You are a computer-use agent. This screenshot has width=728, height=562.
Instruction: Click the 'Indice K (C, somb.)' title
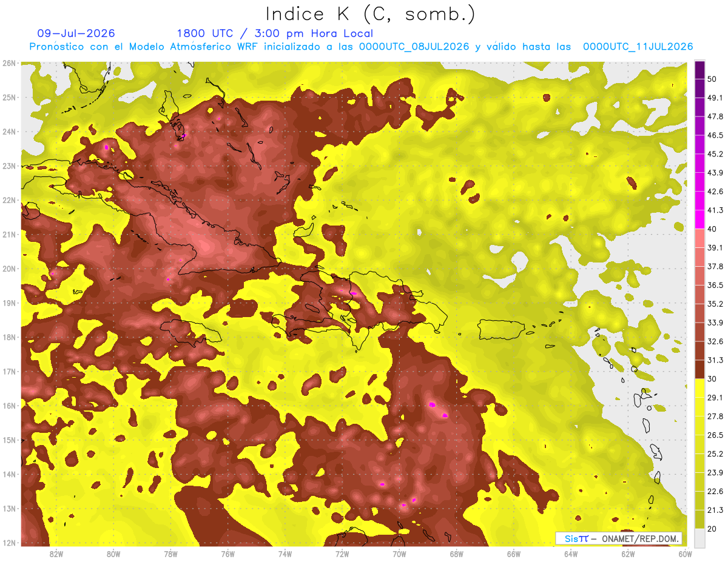click(x=371, y=14)
